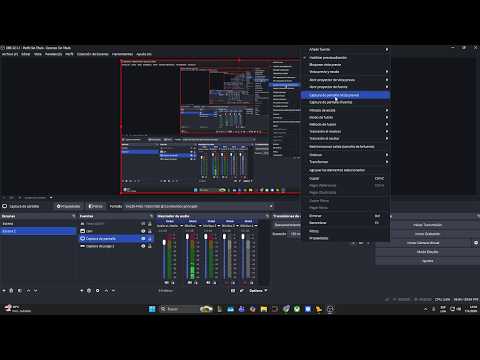Toggle visibility of the Captura de pantalla source

143,239
